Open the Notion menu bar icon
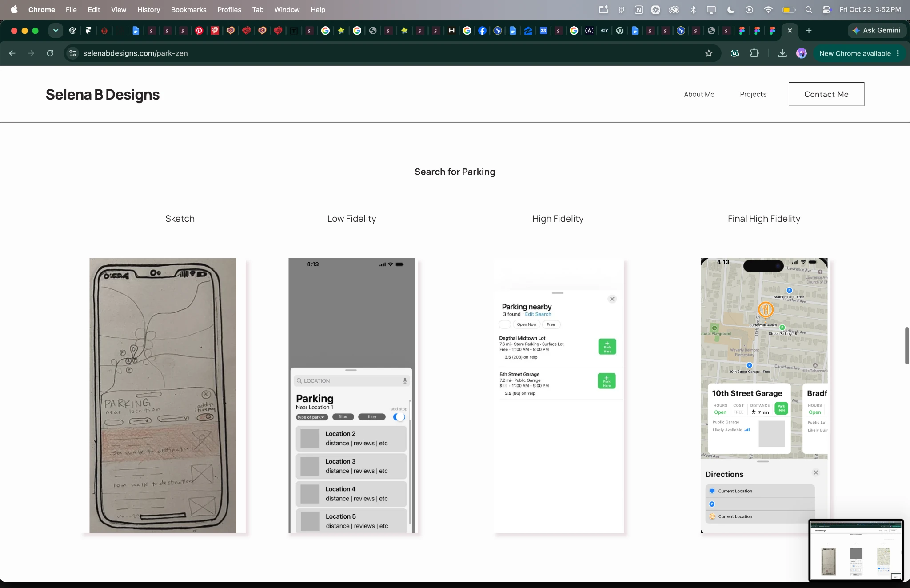Image resolution: width=910 pixels, height=588 pixels. (639, 9)
